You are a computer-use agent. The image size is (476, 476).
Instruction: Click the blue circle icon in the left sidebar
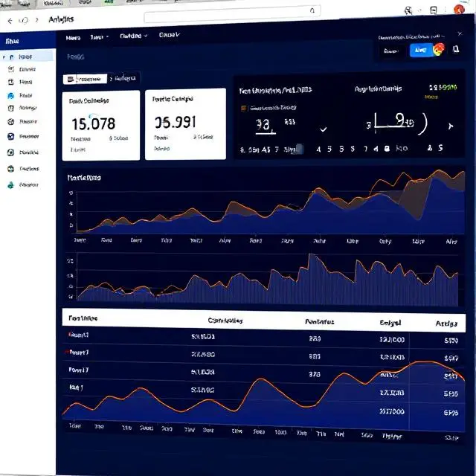click(10, 96)
